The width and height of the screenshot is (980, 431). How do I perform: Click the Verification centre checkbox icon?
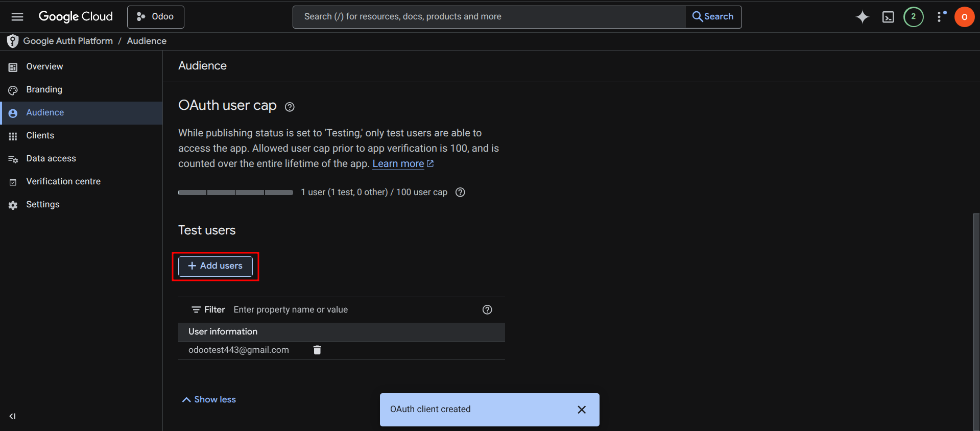pyautogui.click(x=13, y=182)
